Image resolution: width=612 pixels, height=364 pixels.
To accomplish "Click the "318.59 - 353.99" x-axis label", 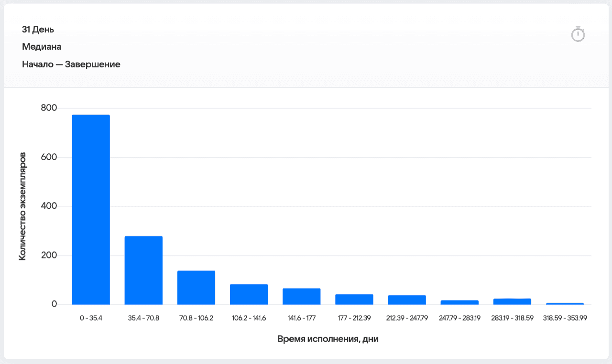I will pos(565,318).
